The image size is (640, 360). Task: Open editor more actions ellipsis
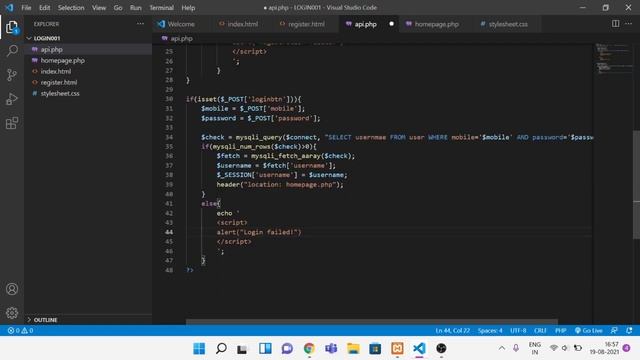coord(628,24)
